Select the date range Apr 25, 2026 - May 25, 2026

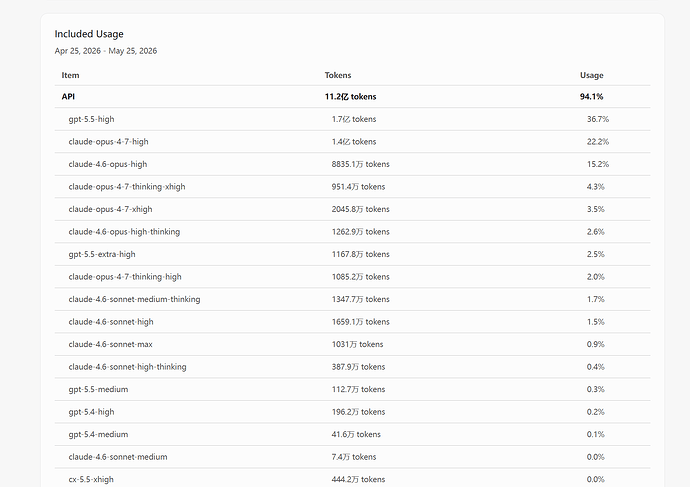(x=106, y=51)
